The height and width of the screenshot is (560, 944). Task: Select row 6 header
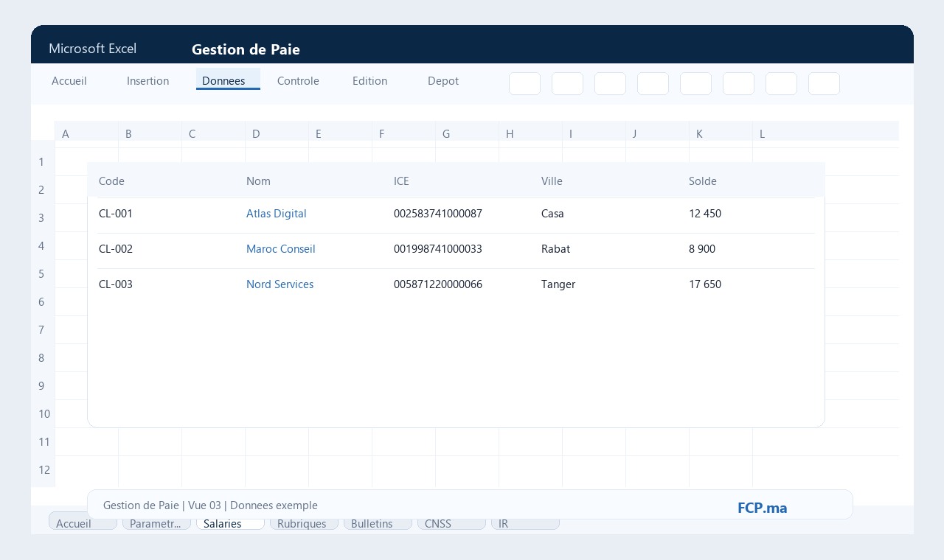[x=42, y=302]
